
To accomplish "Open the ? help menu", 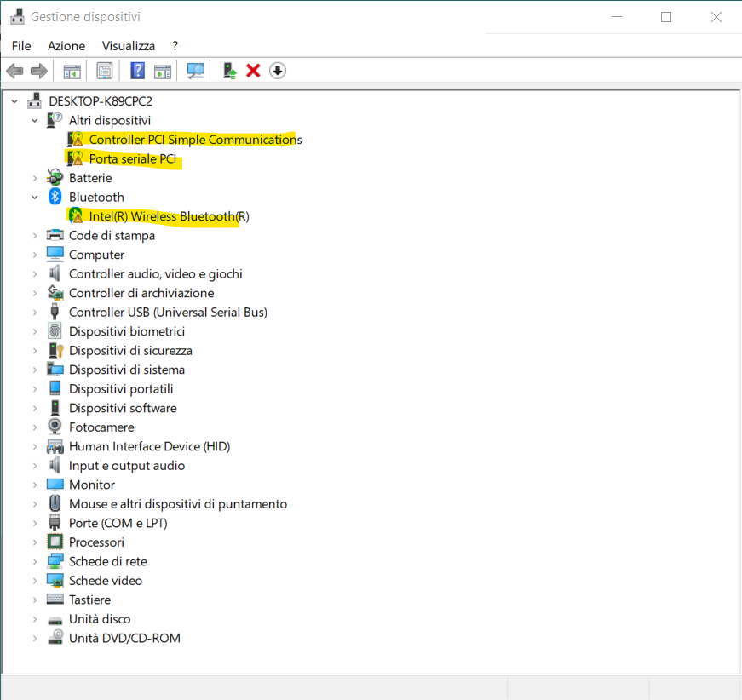I will (x=175, y=46).
